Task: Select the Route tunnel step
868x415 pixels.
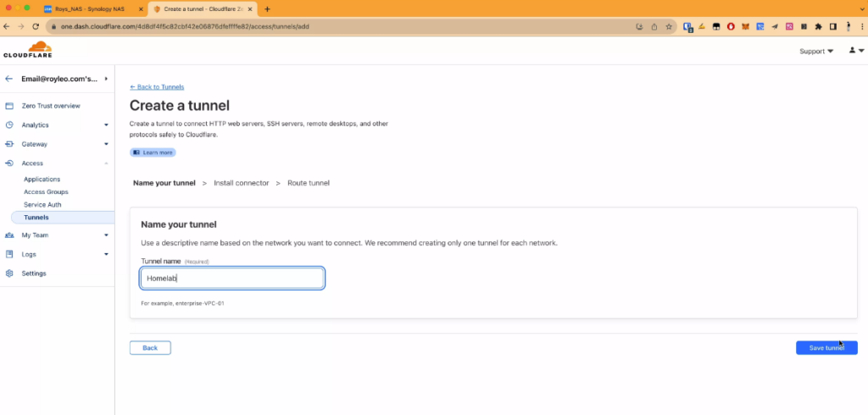Action: click(309, 183)
